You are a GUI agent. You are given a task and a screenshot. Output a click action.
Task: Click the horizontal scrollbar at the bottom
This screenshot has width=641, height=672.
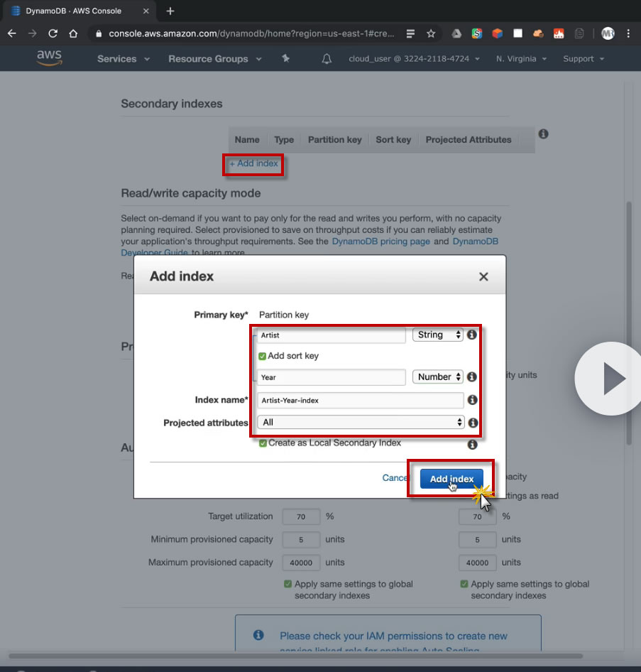[x=295, y=656]
